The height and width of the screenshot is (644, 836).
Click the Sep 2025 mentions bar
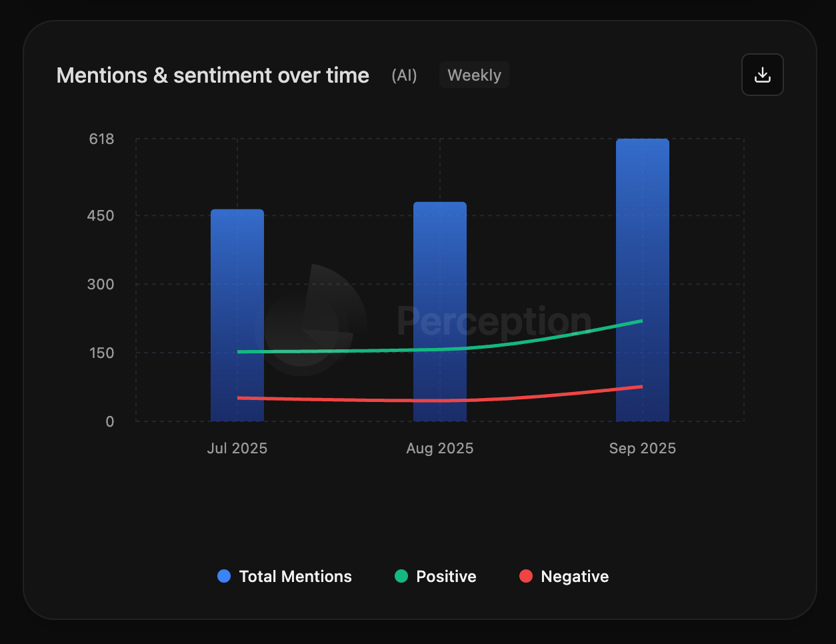point(643,233)
